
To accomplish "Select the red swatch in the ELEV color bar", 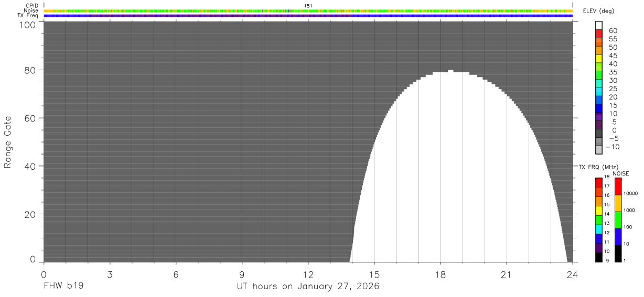I will (x=599, y=34).
